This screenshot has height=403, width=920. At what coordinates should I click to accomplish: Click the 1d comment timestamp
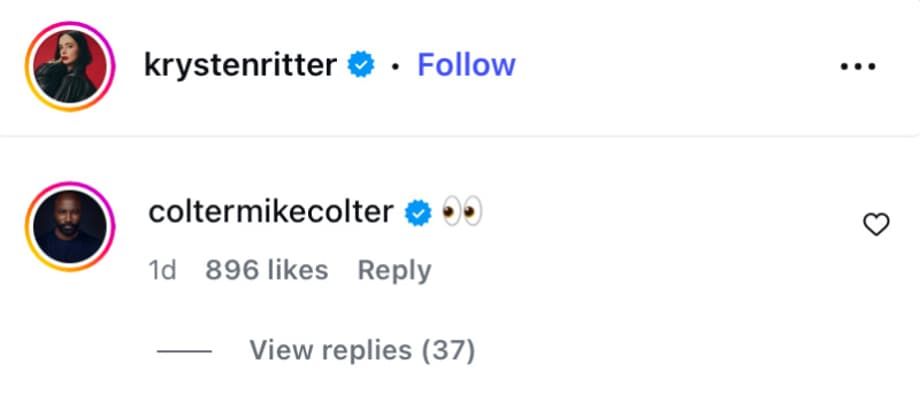(162, 270)
